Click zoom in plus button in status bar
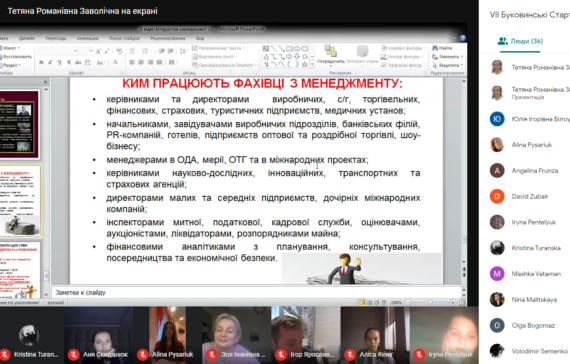Image resolution: width=570 pixels, height=364 pixels. 453,302
